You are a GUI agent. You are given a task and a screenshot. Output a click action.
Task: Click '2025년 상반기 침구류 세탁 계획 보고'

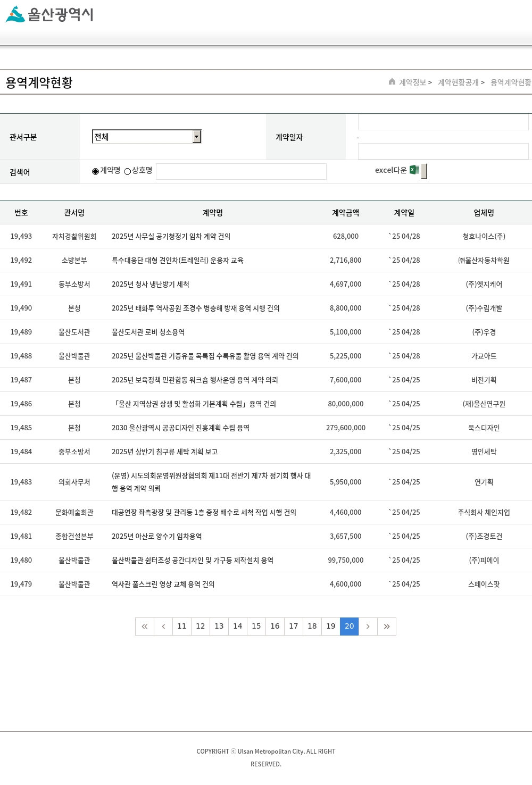pos(164,452)
